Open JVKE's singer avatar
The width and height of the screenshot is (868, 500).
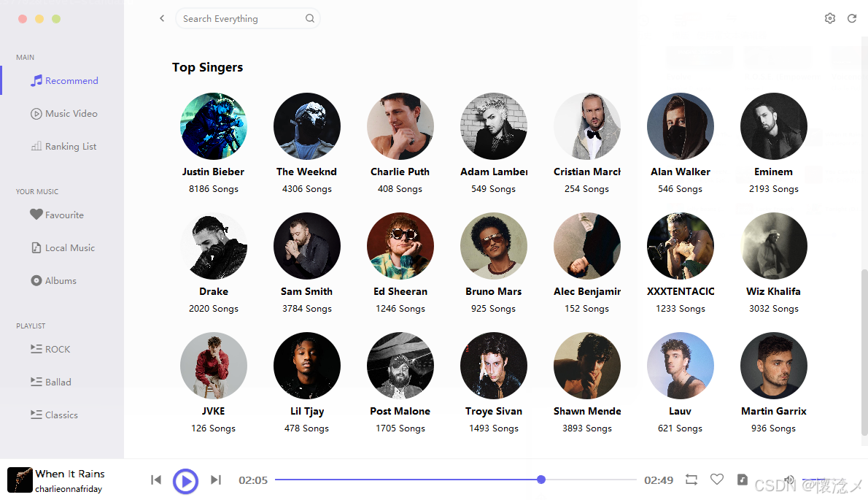(213, 366)
